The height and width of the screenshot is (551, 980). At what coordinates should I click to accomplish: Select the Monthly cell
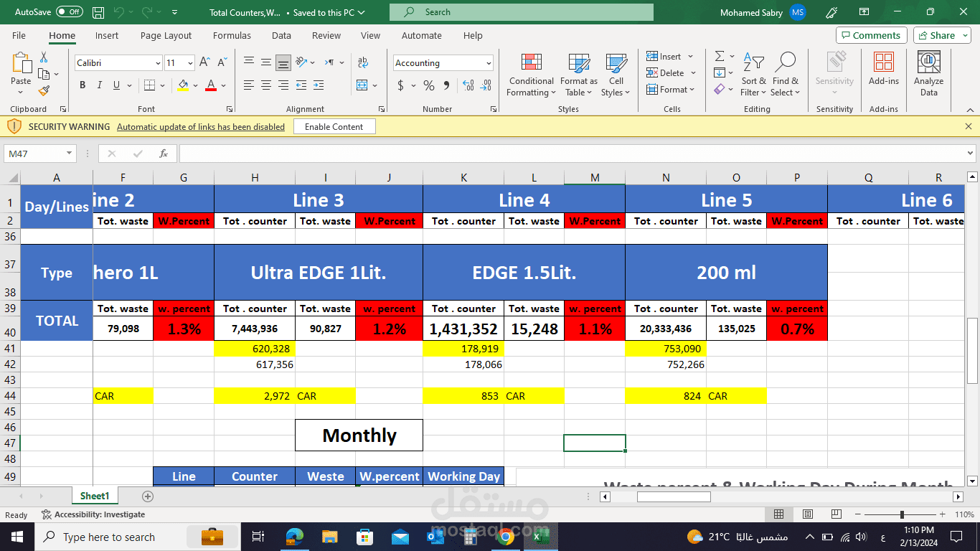click(x=359, y=435)
